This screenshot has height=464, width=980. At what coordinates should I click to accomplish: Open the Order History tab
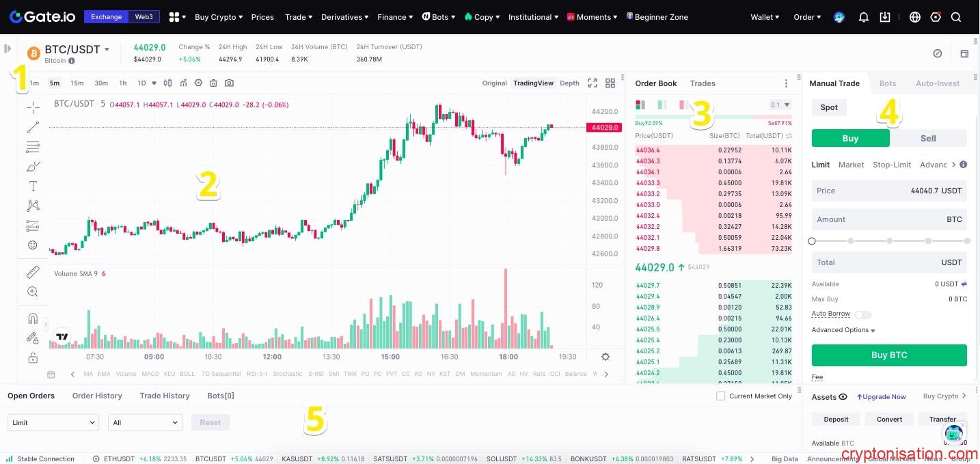[x=97, y=396]
